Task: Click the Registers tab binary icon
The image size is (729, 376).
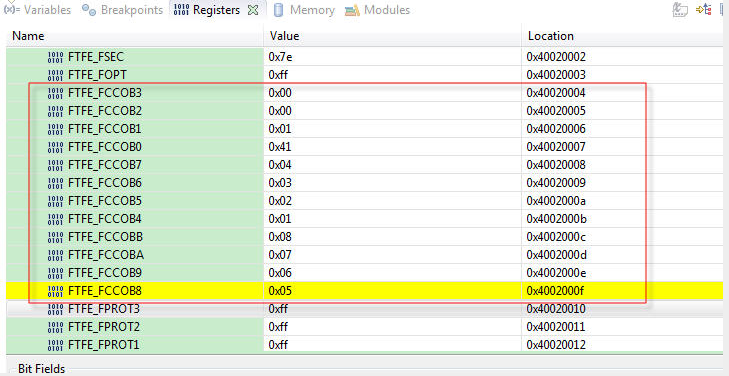Action: click(x=181, y=10)
